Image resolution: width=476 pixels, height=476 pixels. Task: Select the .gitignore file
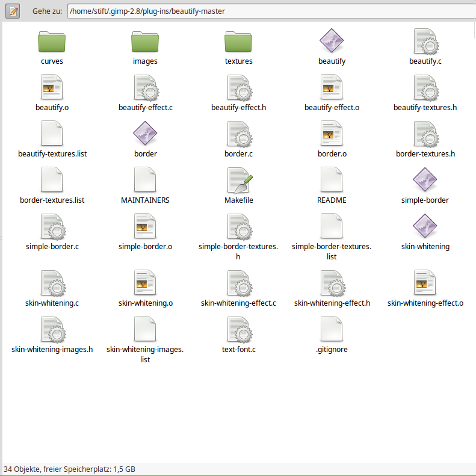point(332,329)
